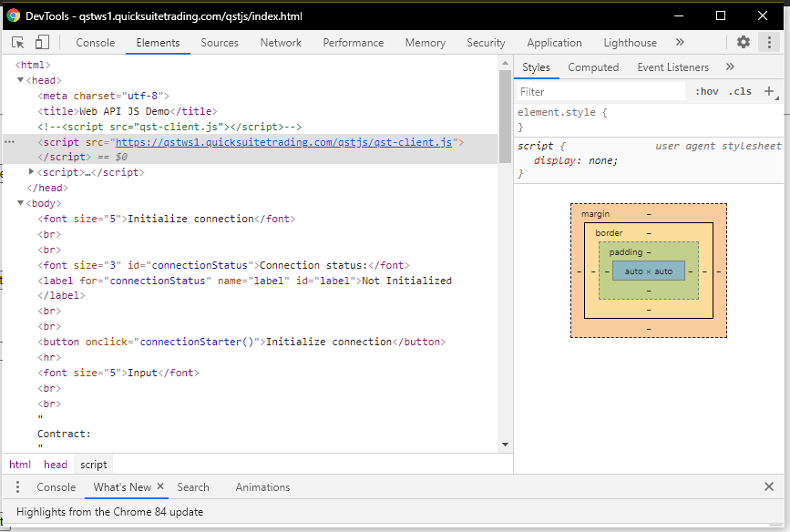Toggle the .cls class editor
790x532 pixels.
[x=740, y=91]
